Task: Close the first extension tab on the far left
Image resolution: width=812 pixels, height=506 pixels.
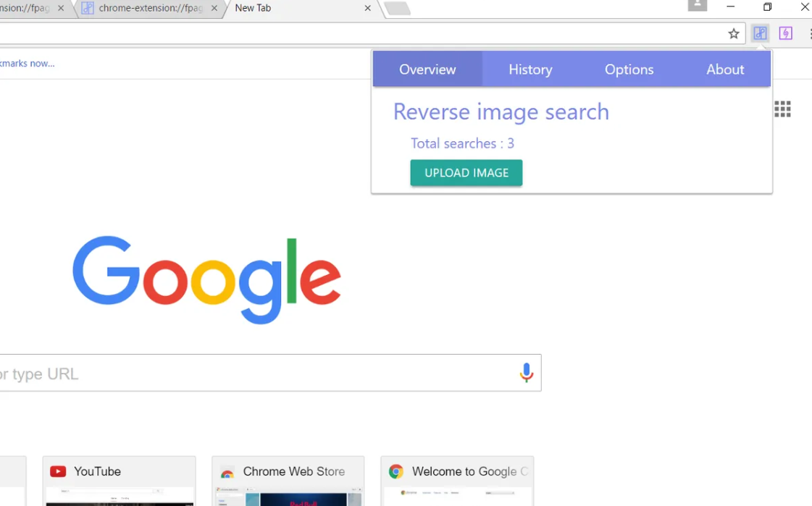Action: pos(61,8)
